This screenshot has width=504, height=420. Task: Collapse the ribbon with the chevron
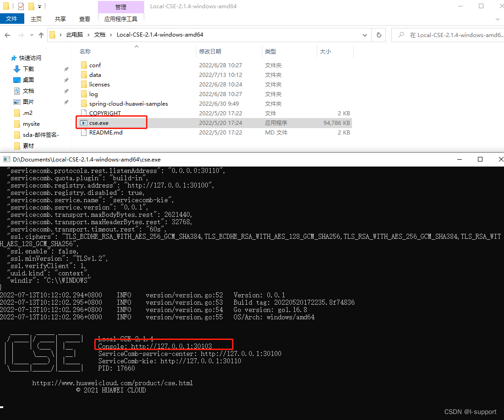pos(498,19)
